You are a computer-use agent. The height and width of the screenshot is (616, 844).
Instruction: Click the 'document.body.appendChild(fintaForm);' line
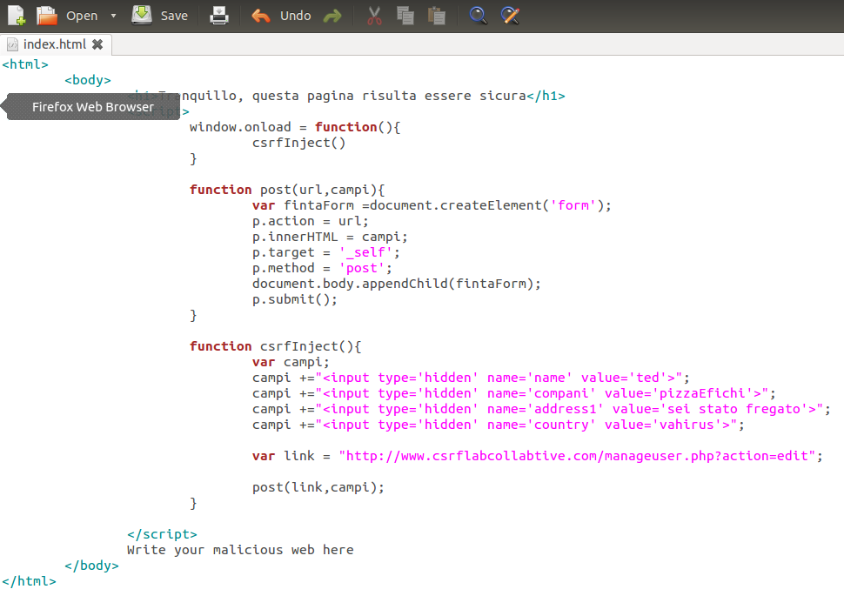coord(397,284)
